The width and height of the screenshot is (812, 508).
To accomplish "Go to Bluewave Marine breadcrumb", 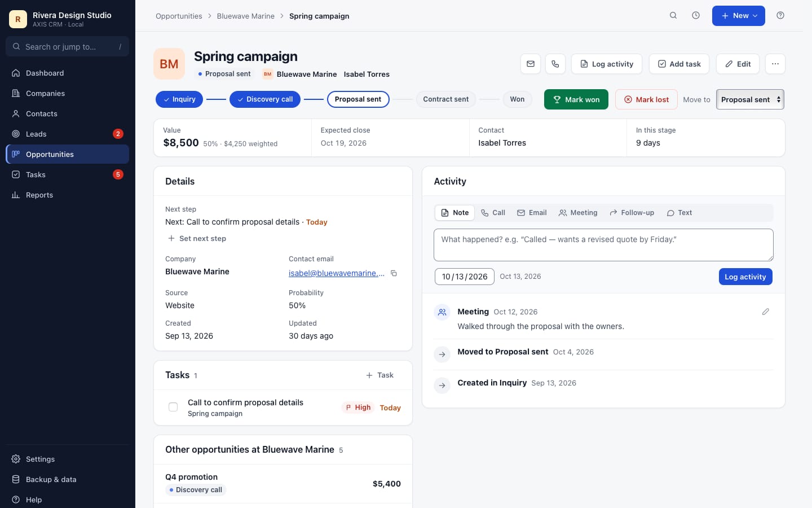I will pos(246,16).
